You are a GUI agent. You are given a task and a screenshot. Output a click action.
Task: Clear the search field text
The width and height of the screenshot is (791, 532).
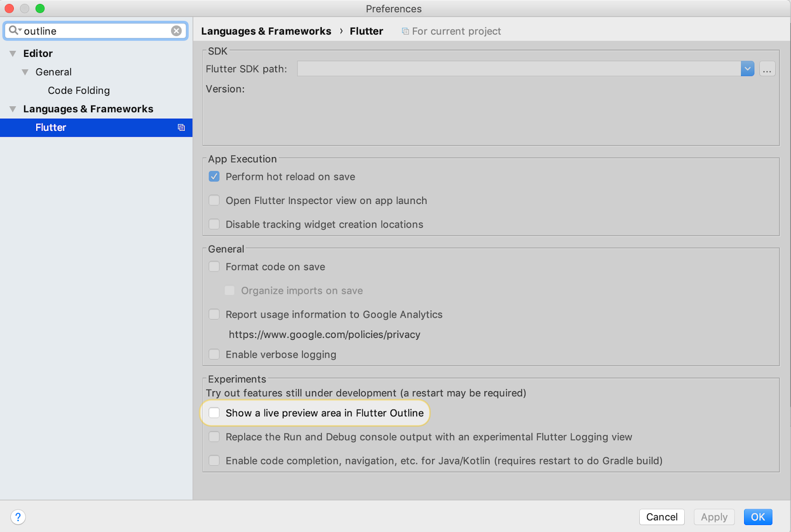point(176,31)
